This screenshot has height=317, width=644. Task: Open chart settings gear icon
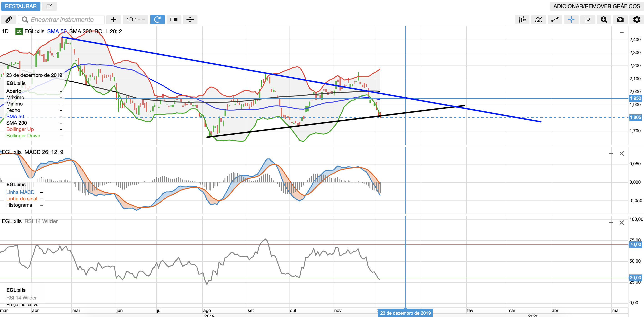[637, 20]
